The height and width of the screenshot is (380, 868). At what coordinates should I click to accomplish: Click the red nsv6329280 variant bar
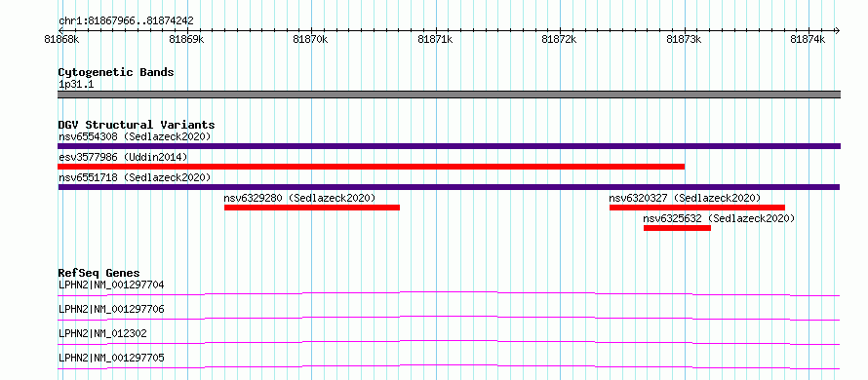point(312,208)
